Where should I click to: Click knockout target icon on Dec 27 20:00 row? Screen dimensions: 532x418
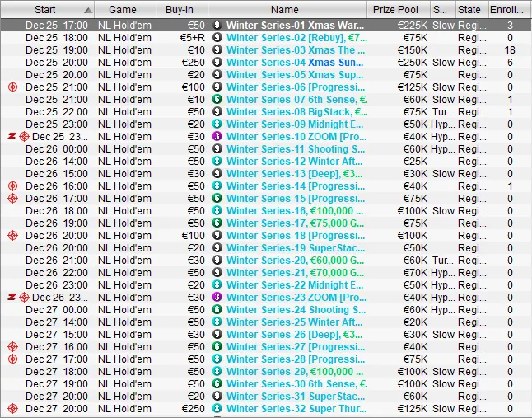click(x=13, y=408)
